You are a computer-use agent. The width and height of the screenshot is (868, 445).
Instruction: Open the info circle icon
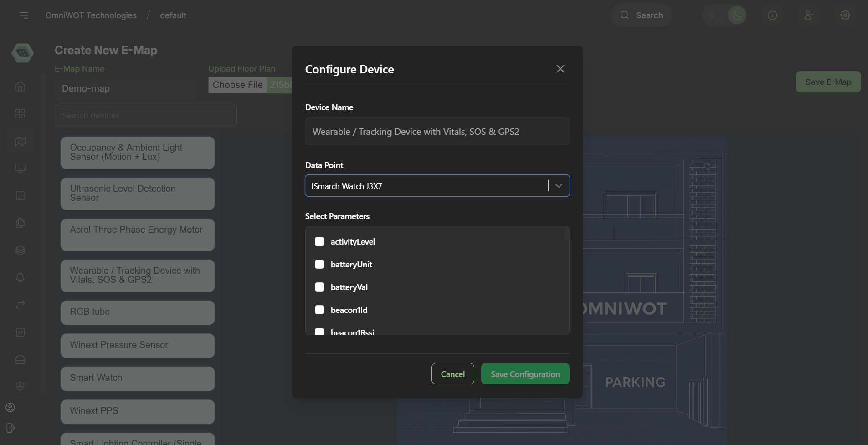772,15
